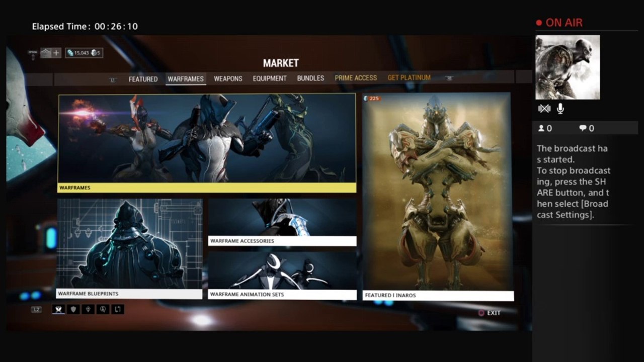Screen dimensions: 644x362
Task: Click the L1 bumper icon before Featured
Action: [113, 79]
